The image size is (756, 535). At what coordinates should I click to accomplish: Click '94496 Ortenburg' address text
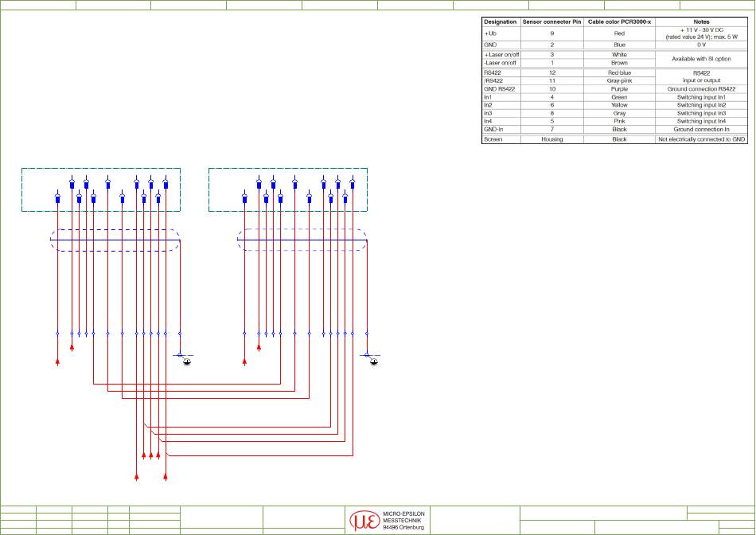(403, 528)
